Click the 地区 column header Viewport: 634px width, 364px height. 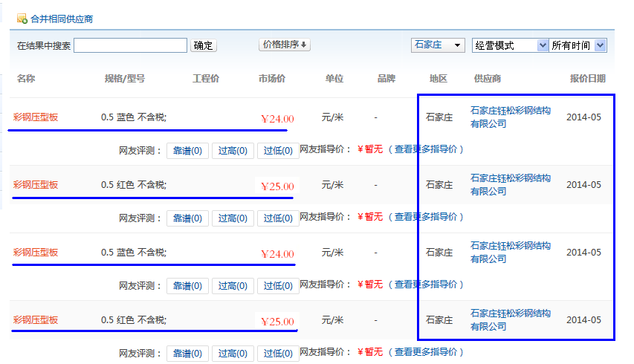coord(439,79)
